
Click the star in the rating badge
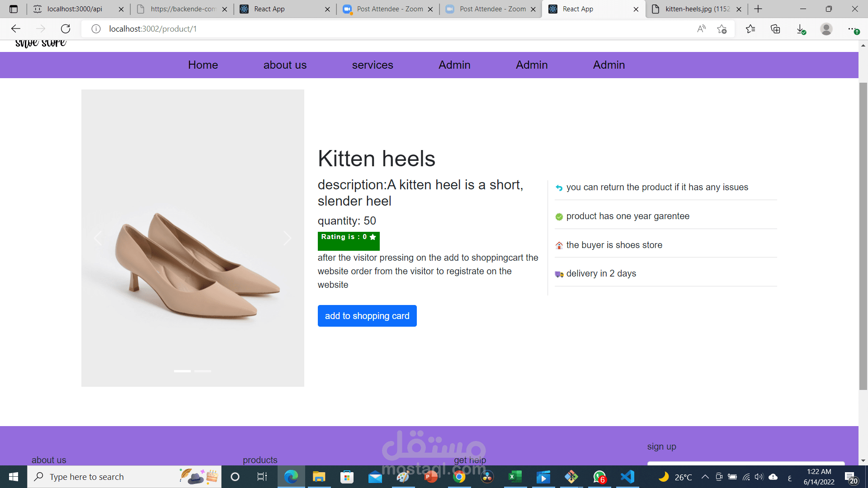(x=373, y=237)
